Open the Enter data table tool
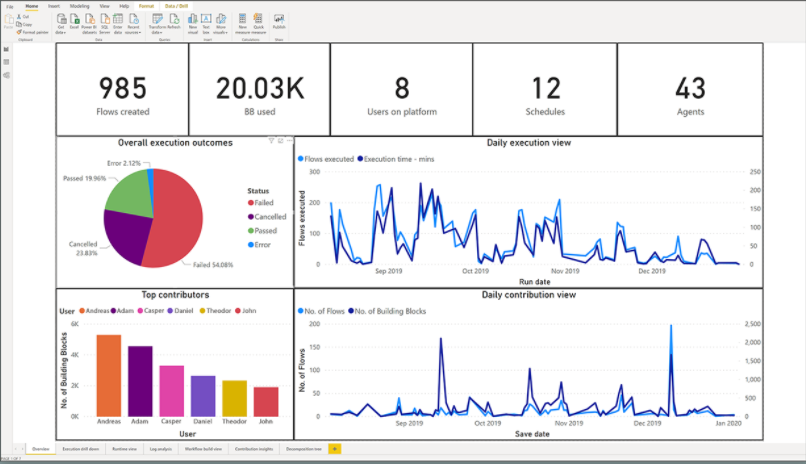Screen dimensions: 806x464 coord(118,24)
